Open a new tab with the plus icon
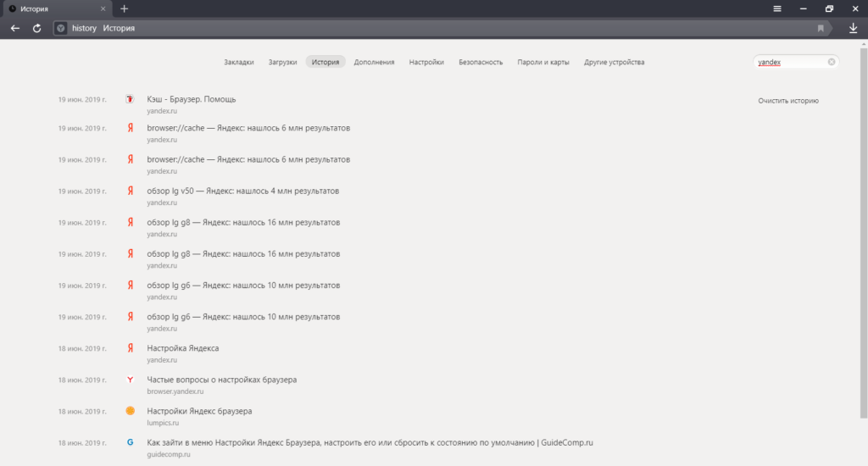 pyautogui.click(x=124, y=8)
